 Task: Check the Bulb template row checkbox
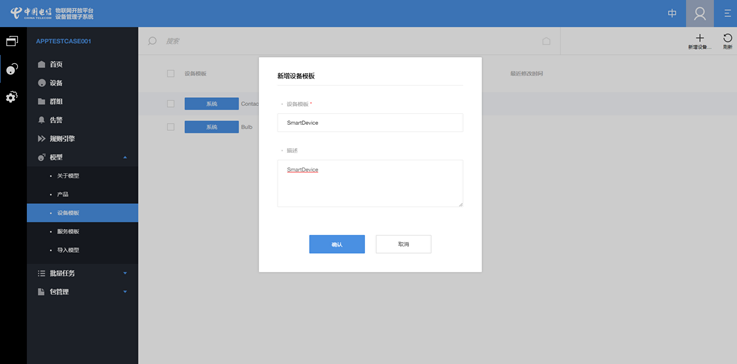(x=171, y=127)
